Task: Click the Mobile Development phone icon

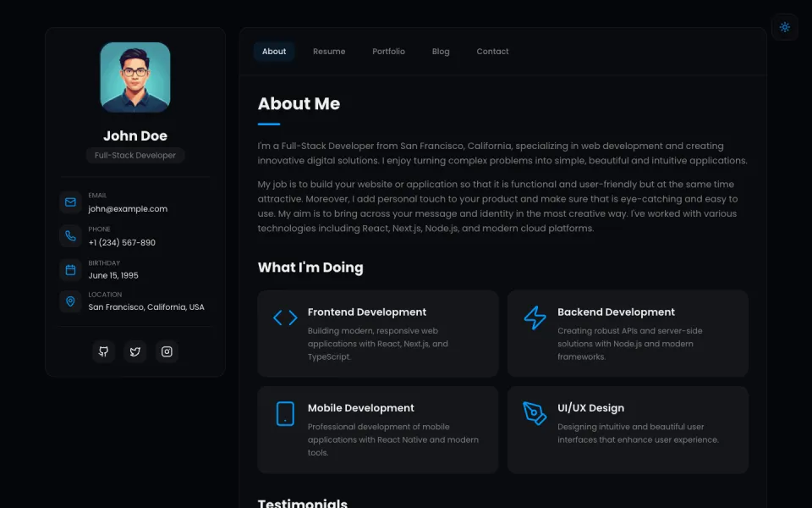Action: click(x=285, y=414)
